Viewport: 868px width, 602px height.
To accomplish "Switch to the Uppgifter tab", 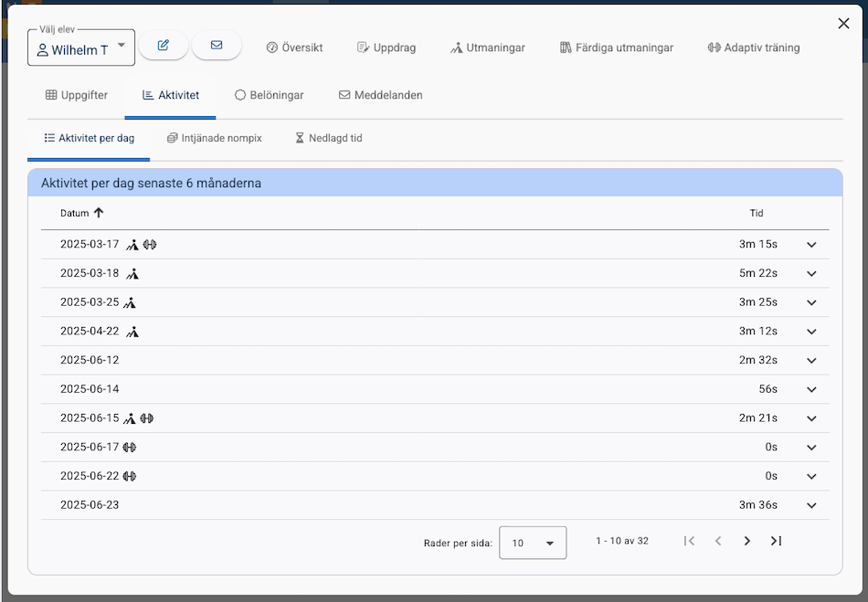I will tap(77, 95).
